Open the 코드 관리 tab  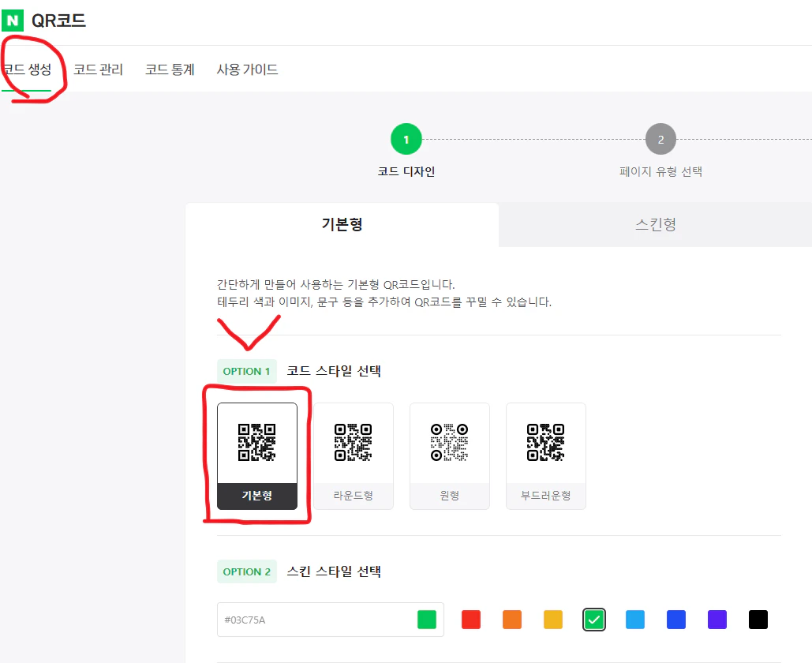tap(98, 69)
